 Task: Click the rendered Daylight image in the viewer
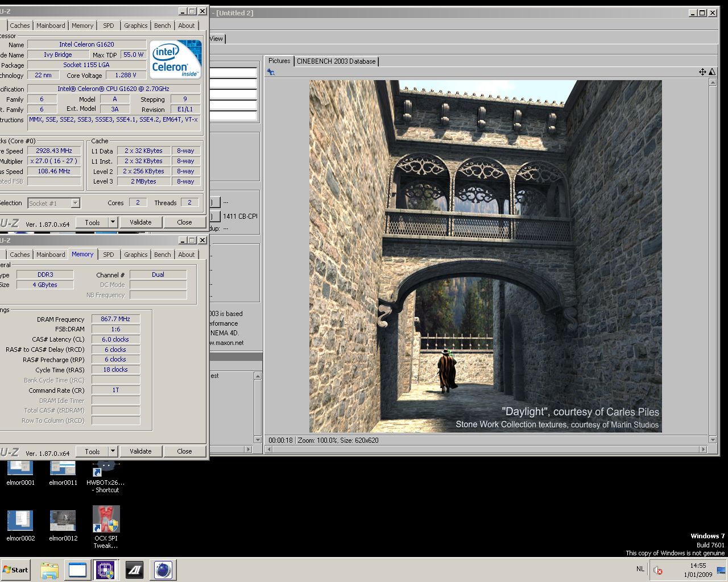(485, 256)
